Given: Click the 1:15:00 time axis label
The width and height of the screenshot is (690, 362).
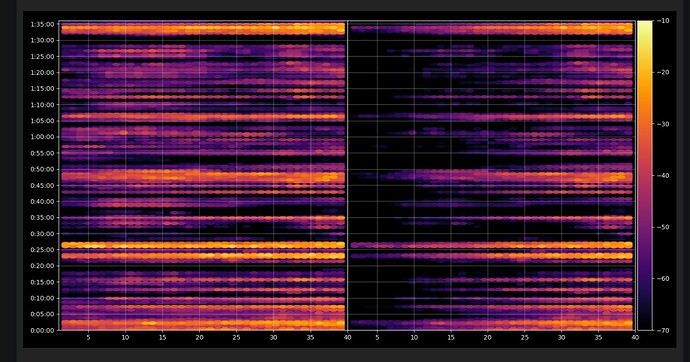Looking at the screenshot, I should tap(42, 88).
